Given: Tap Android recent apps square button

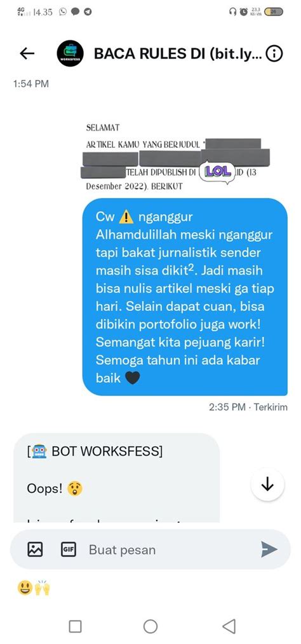Looking at the screenshot, I should click(75, 626).
